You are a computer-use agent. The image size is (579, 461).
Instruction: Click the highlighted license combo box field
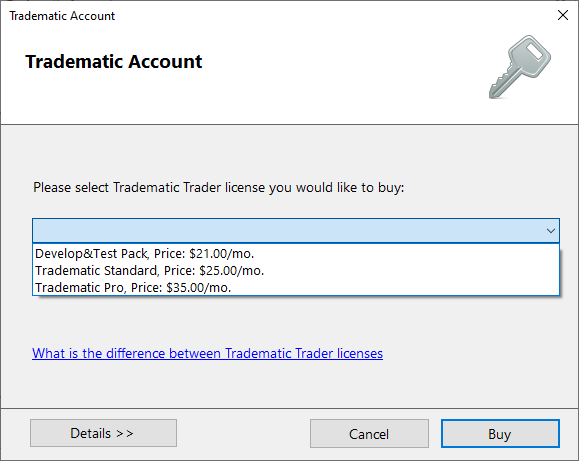[x=296, y=231]
